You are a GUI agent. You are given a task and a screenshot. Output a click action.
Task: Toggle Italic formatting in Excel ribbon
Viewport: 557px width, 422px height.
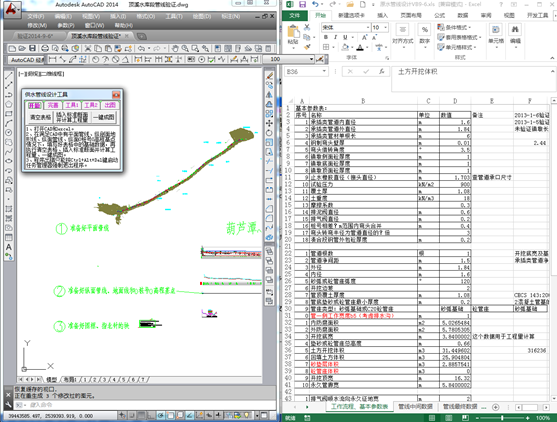tap(335, 37)
